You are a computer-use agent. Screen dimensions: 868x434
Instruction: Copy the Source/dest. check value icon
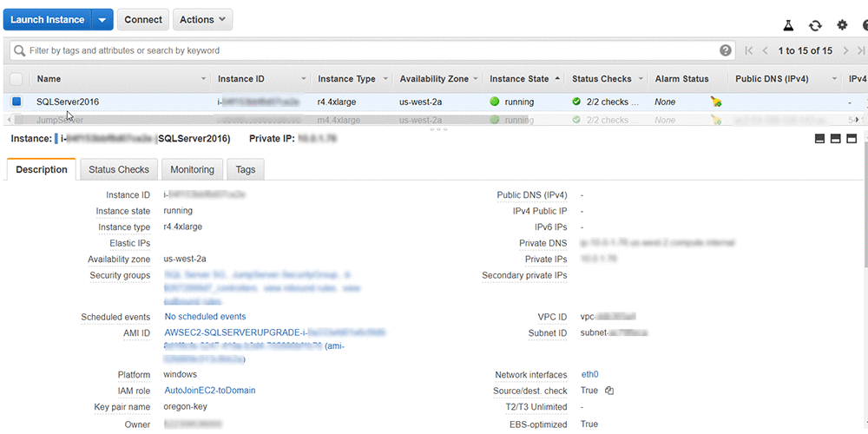coord(609,391)
